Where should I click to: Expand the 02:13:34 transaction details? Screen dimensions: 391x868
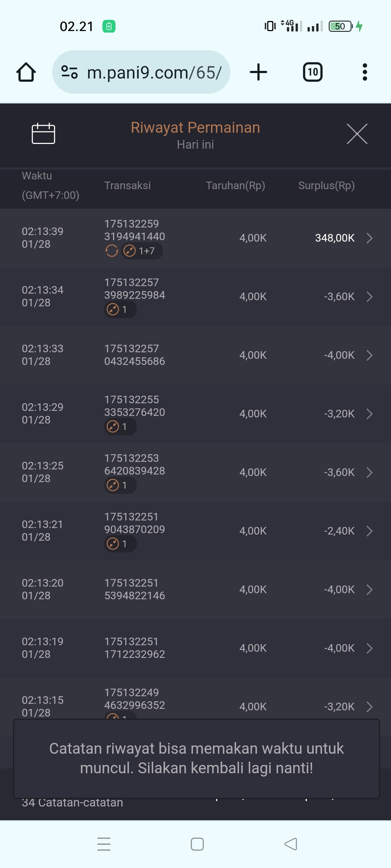point(369,297)
